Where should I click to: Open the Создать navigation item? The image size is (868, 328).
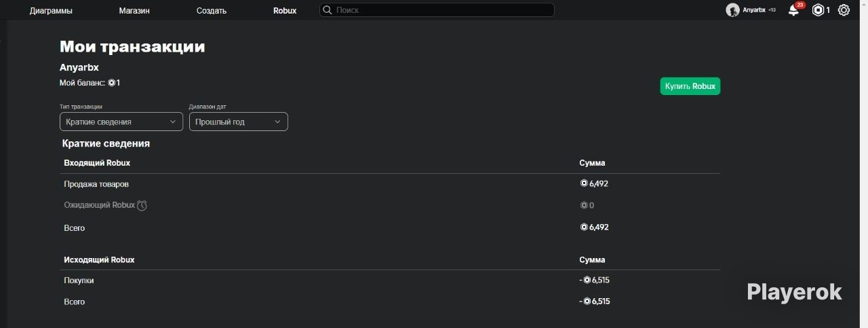coord(212,10)
